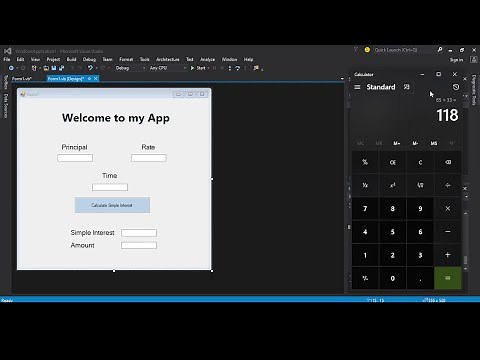Click the Start debugging button

point(198,68)
